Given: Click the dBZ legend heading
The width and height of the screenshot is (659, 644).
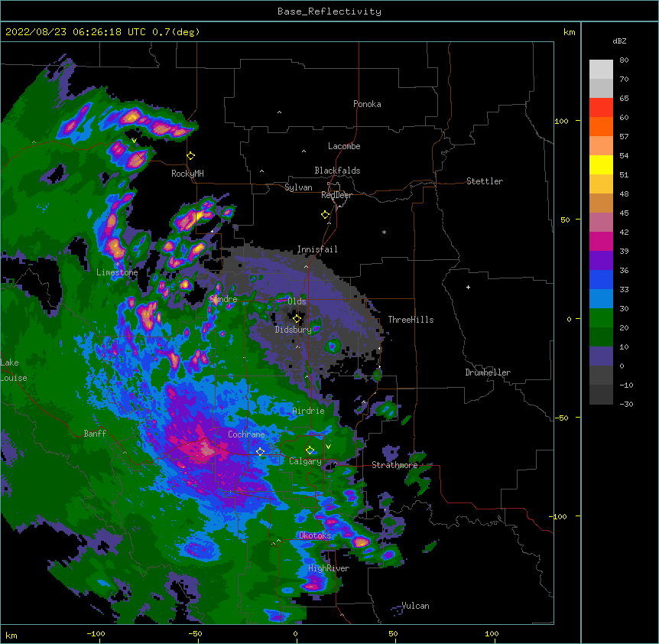Looking at the screenshot, I should [619, 41].
